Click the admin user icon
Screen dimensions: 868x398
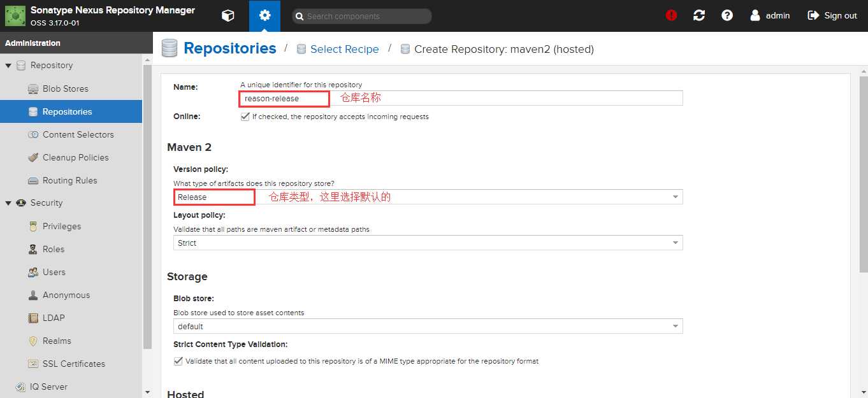755,15
